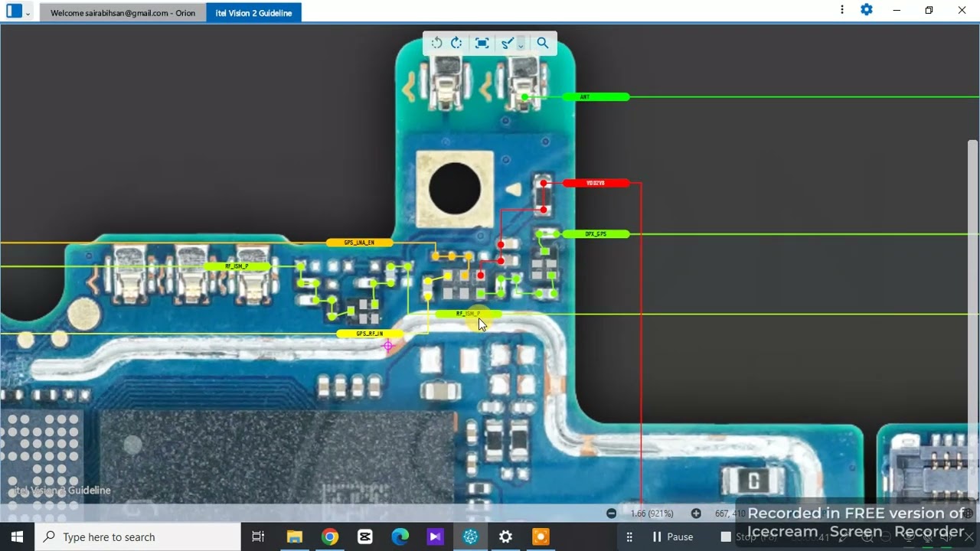Pause the Icecream screen recording

672,536
